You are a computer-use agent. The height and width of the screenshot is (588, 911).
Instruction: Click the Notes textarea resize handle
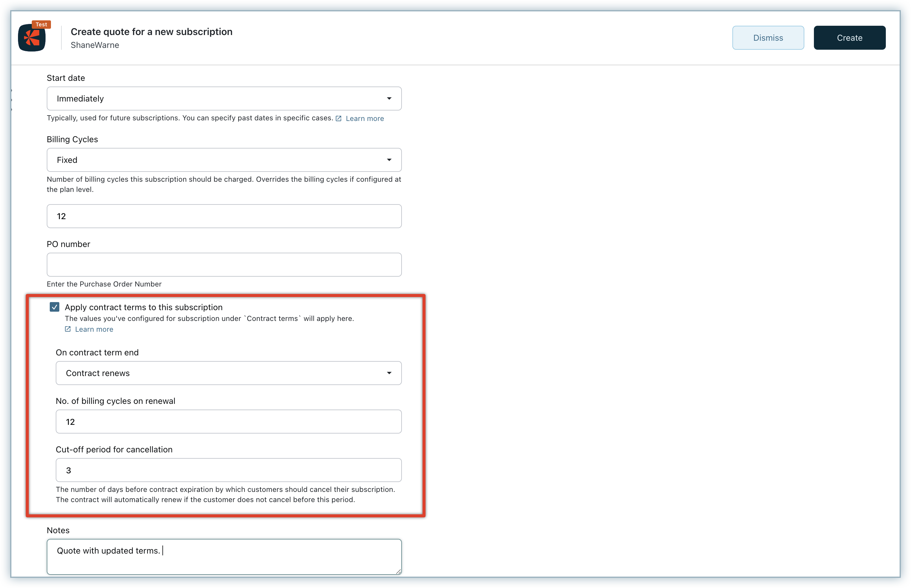(398, 571)
